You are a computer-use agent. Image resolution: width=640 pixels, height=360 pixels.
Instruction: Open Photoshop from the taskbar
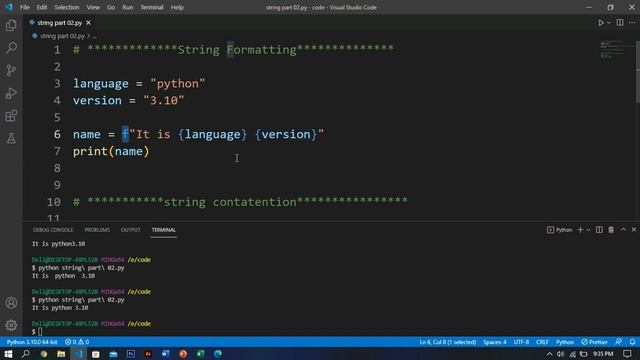[x=131, y=353]
